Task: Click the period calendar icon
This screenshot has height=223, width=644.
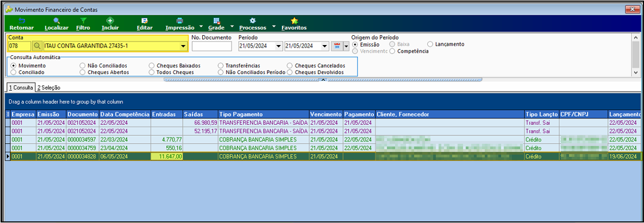Action: pyautogui.click(x=337, y=46)
